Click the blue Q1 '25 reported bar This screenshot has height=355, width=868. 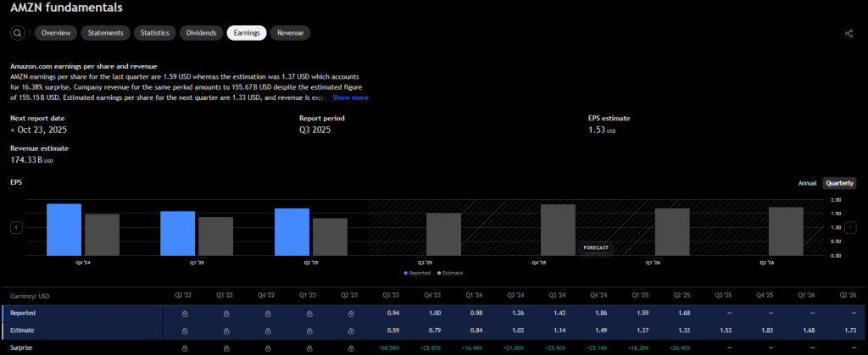pos(178,233)
